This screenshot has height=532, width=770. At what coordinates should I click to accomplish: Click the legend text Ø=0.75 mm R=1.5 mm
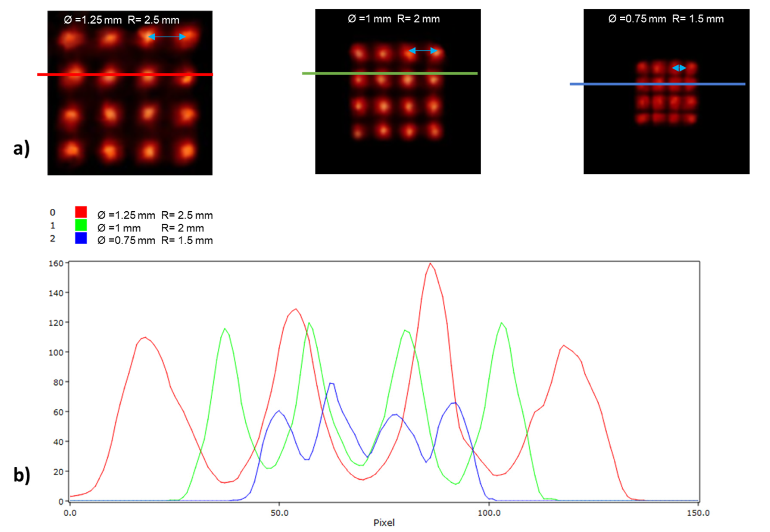pyautogui.click(x=155, y=240)
